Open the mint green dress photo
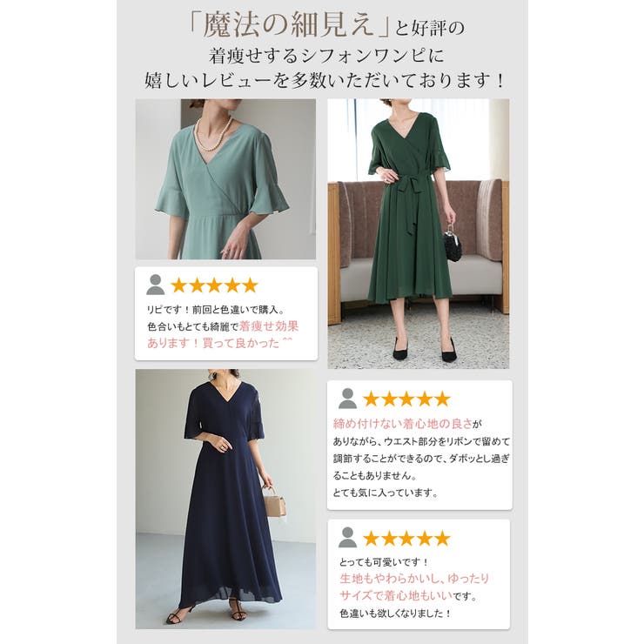This screenshot has height=644, width=644. [x=225, y=179]
